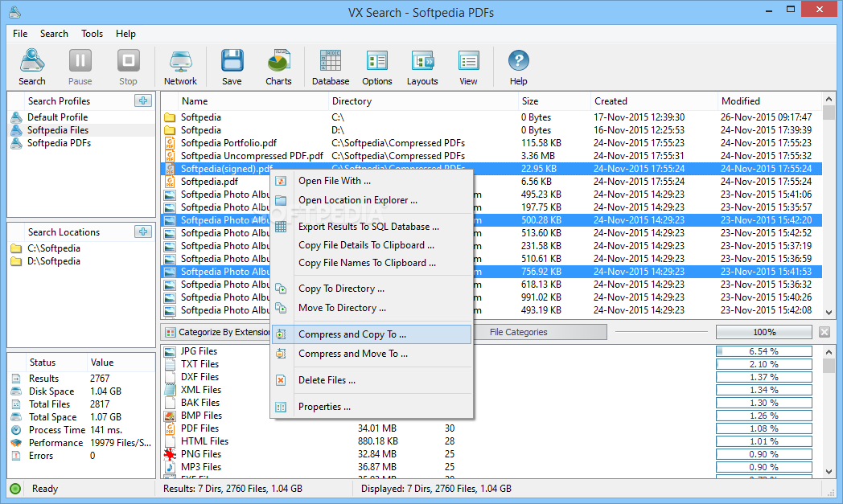Image resolution: width=843 pixels, height=504 pixels.
Task: Sort results by Directory column header
Action: (423, 101)
